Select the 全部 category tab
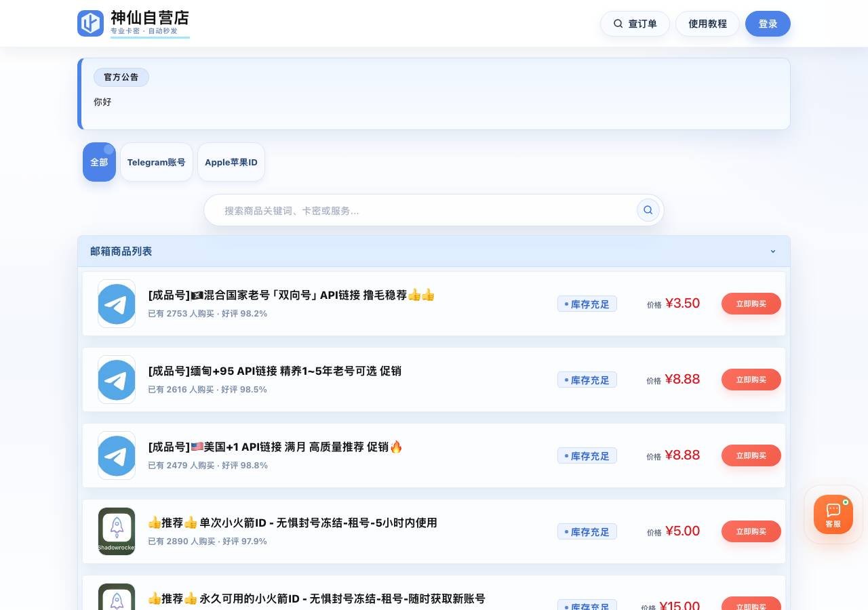The image size is (868, 610). pos(99,162)
